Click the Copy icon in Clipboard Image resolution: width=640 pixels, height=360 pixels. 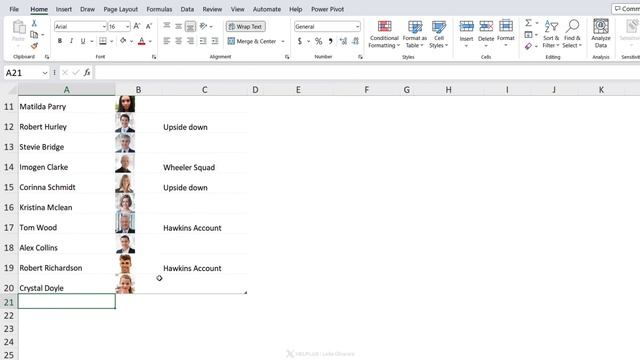pyautogui.click(x=34, y=35)
